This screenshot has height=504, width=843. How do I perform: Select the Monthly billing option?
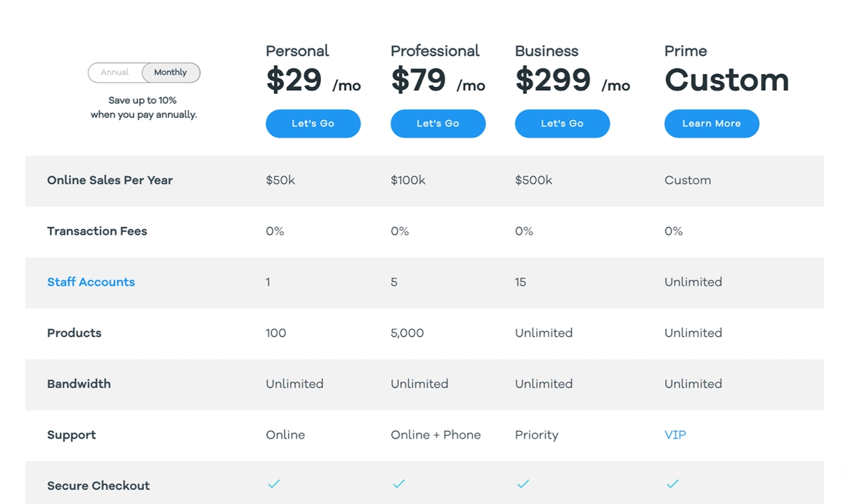pyautogui.click(x=171, y=72)
